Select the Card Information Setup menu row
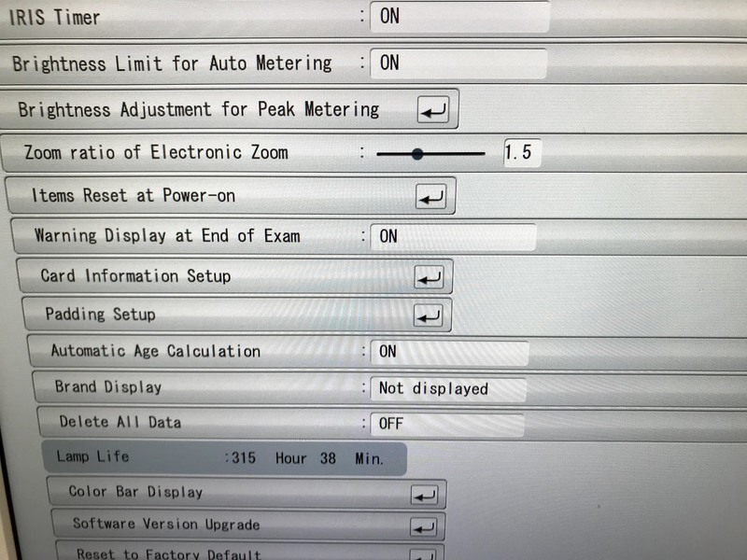Image resolution: width=747 pixels, height=560 pixels. pyautogui.click(x=235, y=276)
